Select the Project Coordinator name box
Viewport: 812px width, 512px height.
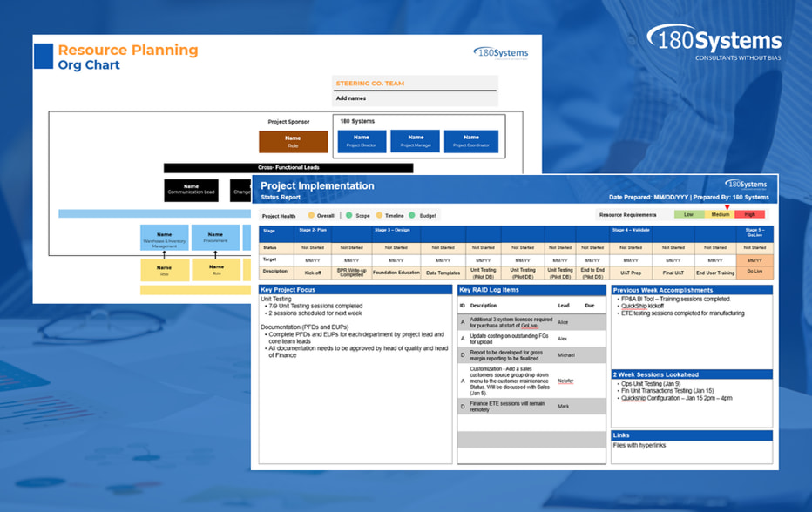pos(471,141)
